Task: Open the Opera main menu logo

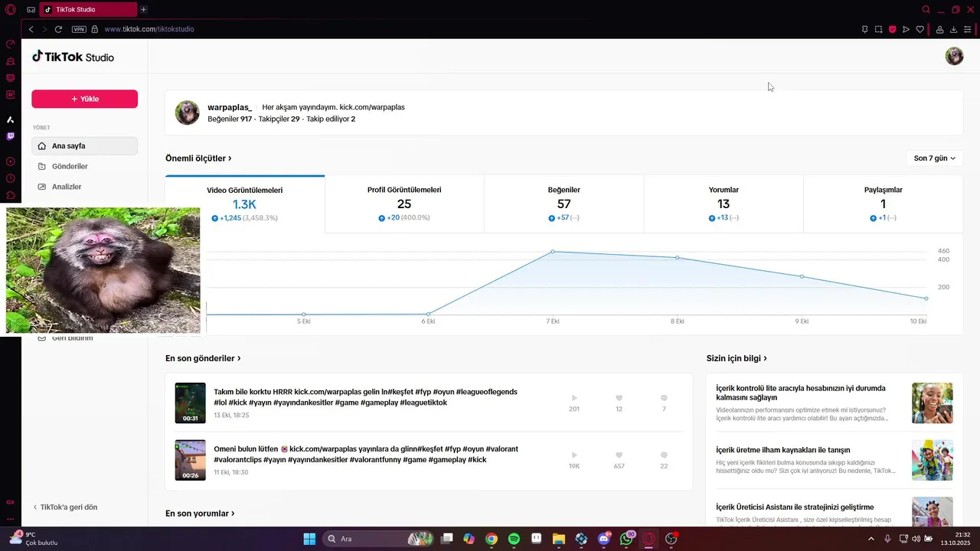Action: [11, 9]
